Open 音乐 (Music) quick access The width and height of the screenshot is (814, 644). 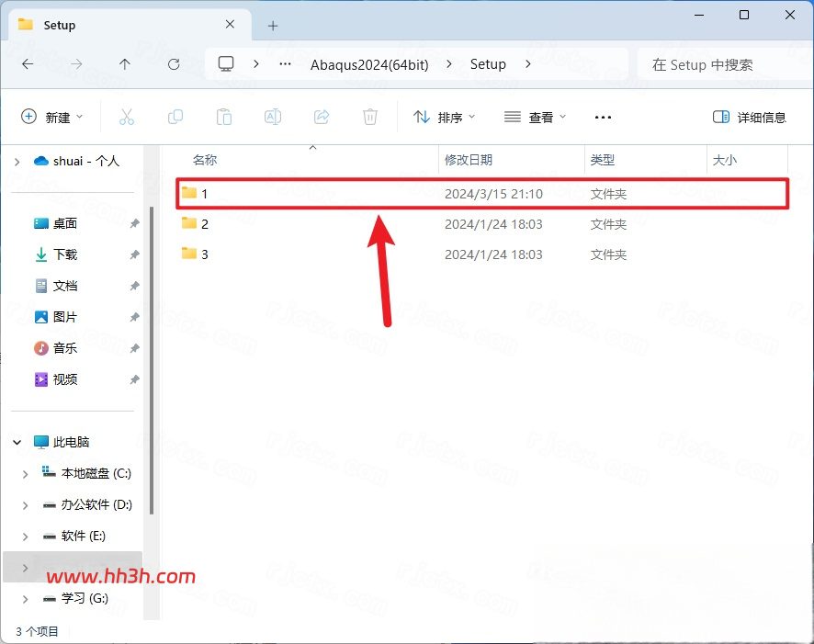(55, 348)
